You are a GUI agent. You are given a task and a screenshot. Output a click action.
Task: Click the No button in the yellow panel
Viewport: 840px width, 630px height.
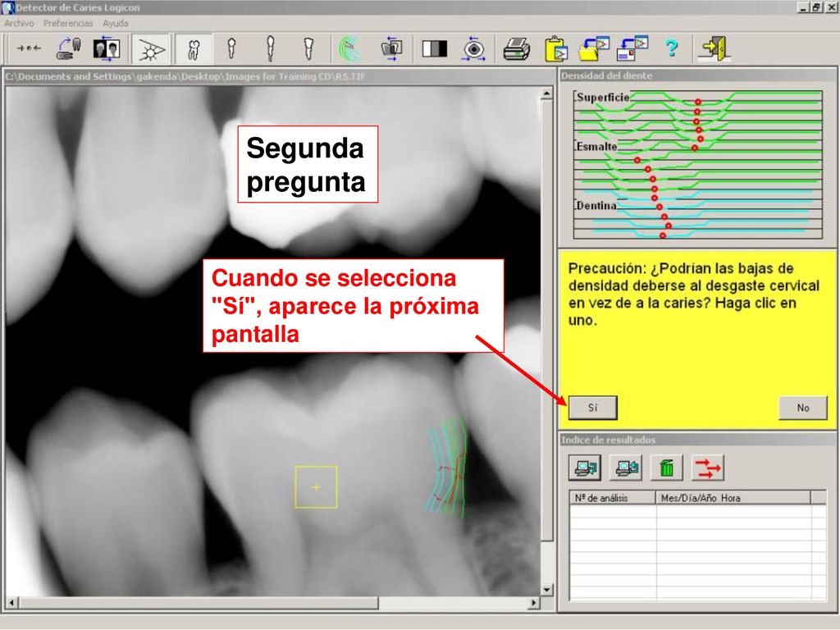(x=802, y=408)
